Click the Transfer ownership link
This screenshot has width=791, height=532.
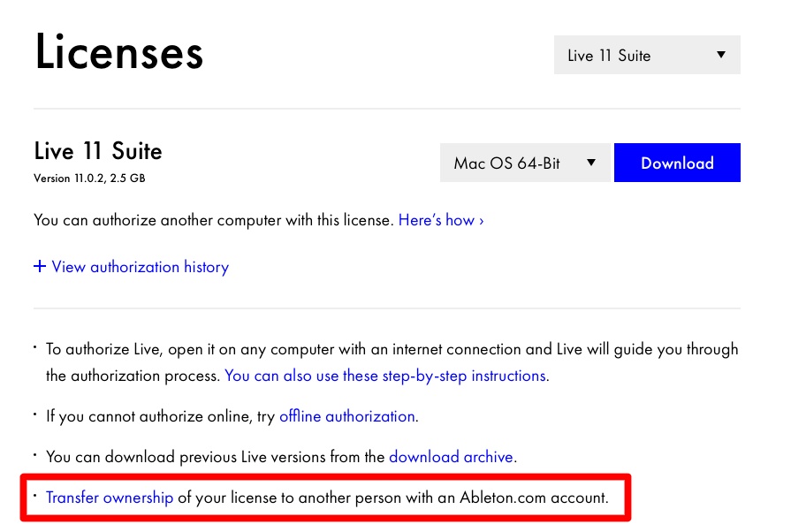(x=110, y=498)
